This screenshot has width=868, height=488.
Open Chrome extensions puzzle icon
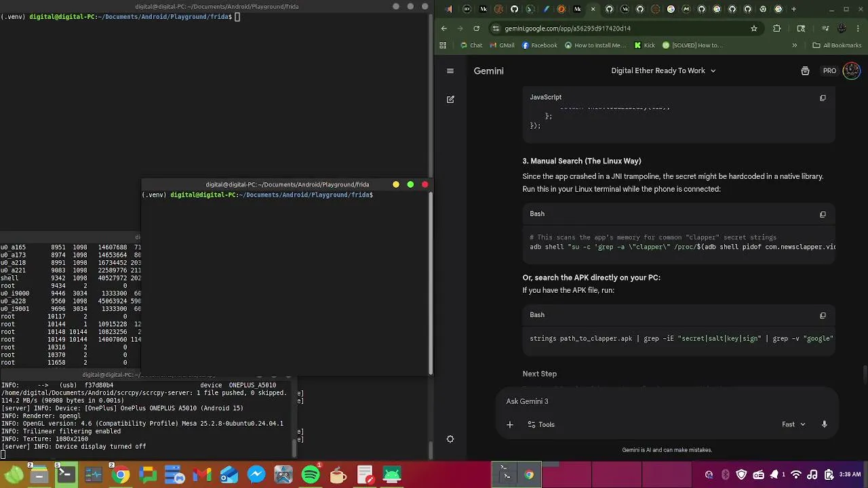click(x=777, y=28)
